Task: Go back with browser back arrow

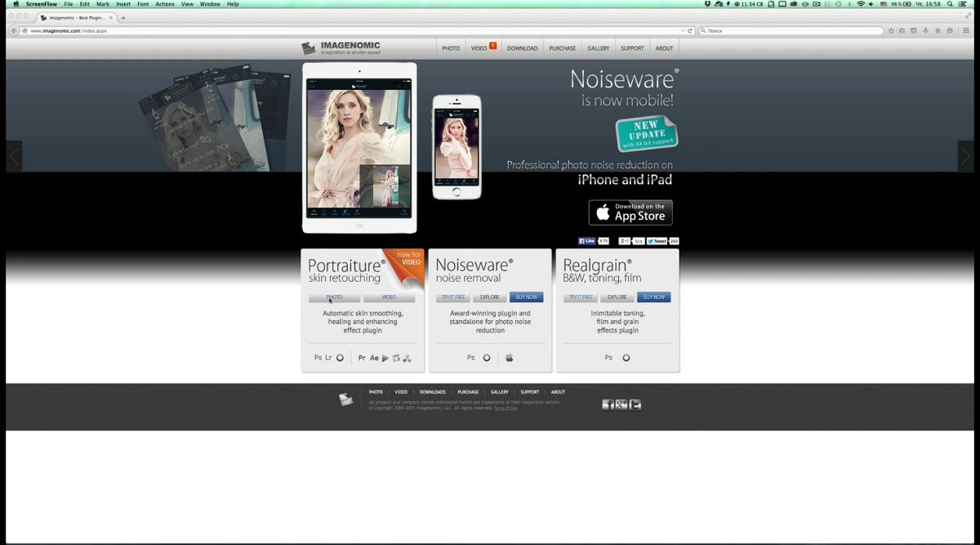Action: coord(14,30)
